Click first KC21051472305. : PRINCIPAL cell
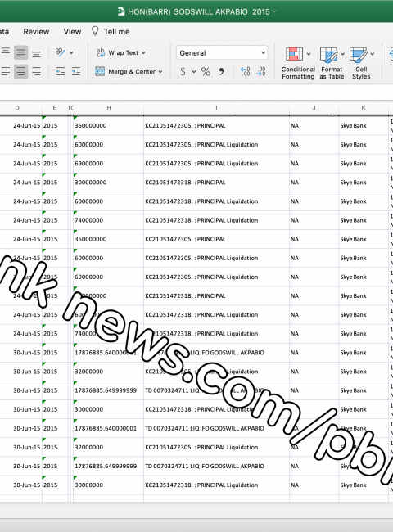Image resolution: width=393 pixels, height=532 pixels. 216,125
